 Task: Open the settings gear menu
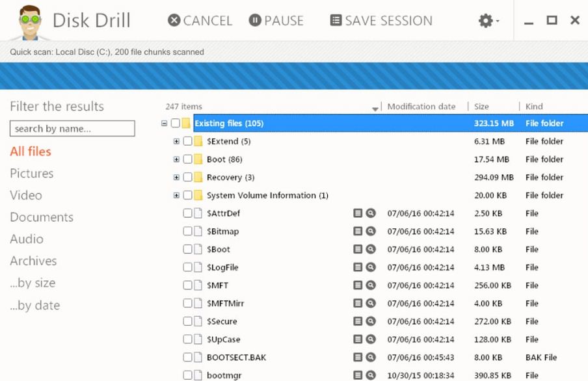[488, 21]
